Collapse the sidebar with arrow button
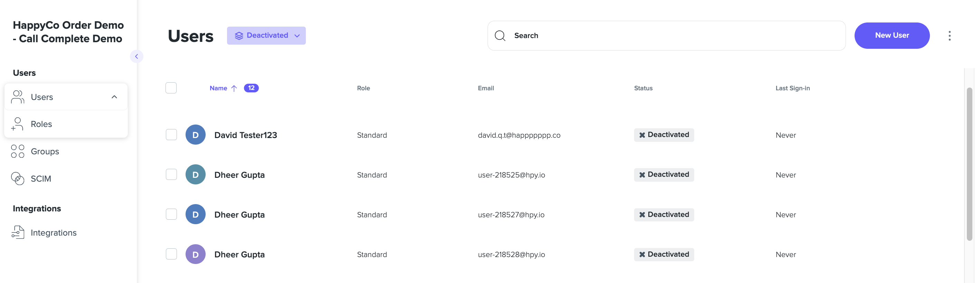Viewport: 980px width, 283px height. 136,56
